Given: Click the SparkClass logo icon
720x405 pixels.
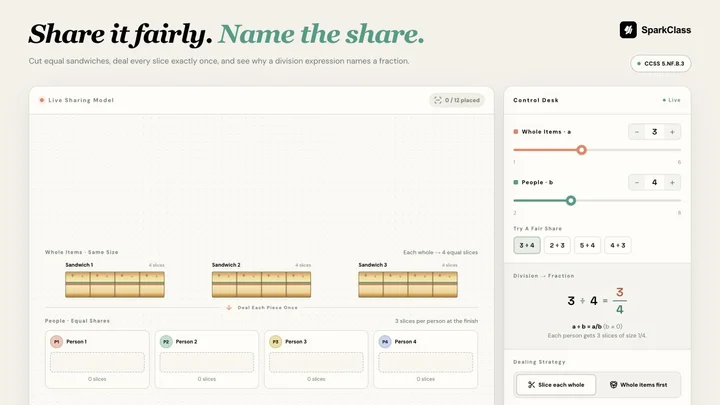Looking at the screenshot, I should 628,30.
